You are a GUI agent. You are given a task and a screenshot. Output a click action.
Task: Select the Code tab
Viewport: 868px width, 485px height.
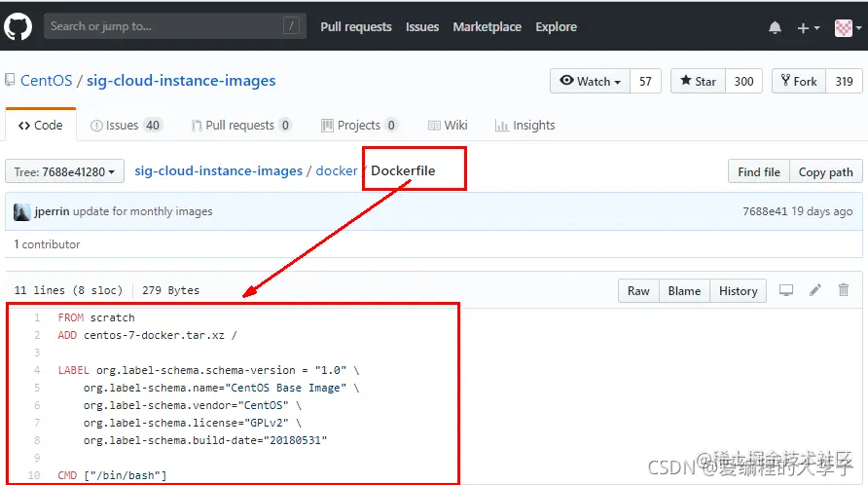point(41,126)
